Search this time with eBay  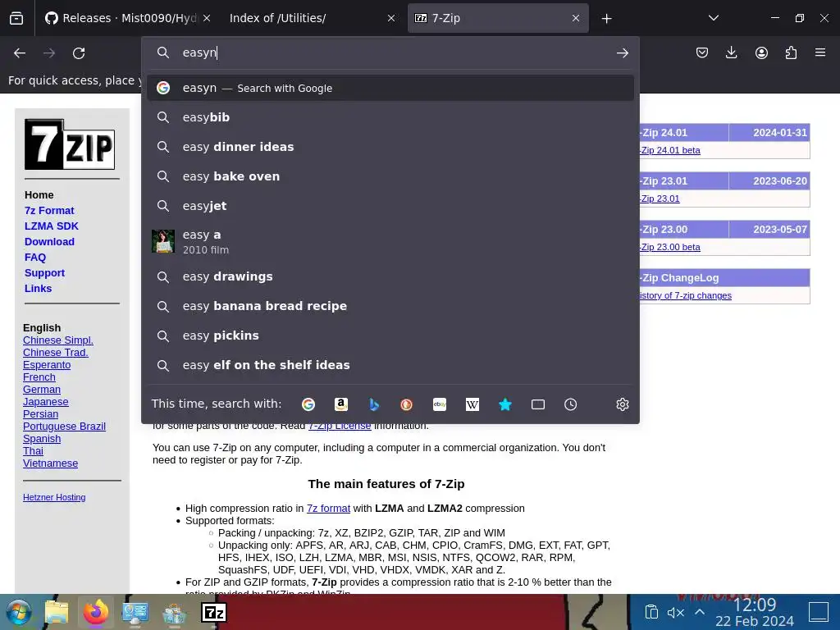point(440,404)
